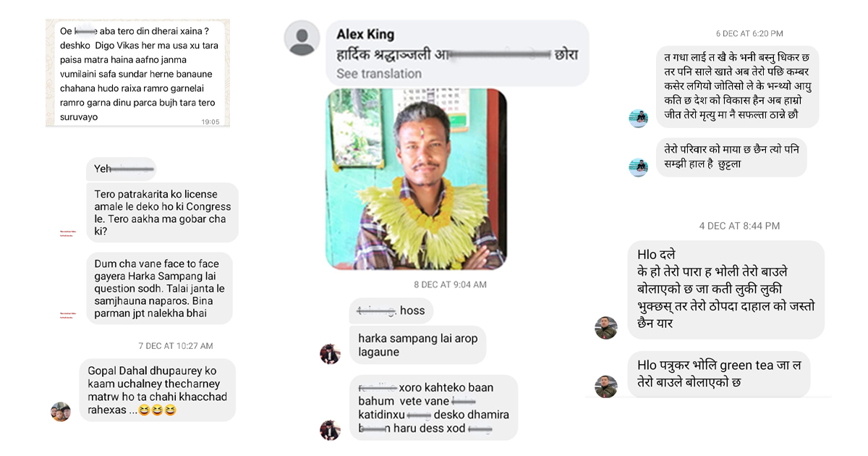Click avatar beside the Gopal Dahal message
Viewport: 868px width, 456px height.
tap(61, 412)
